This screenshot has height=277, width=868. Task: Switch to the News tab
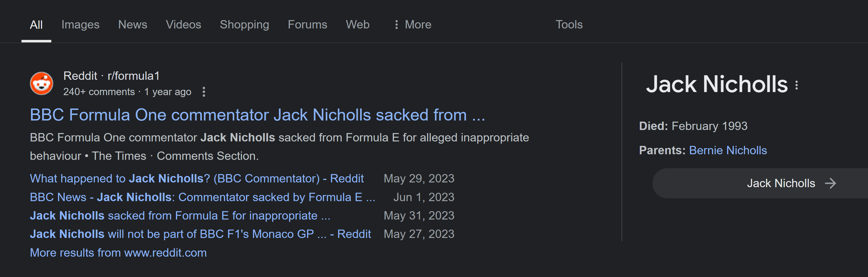tap(132, 25)
